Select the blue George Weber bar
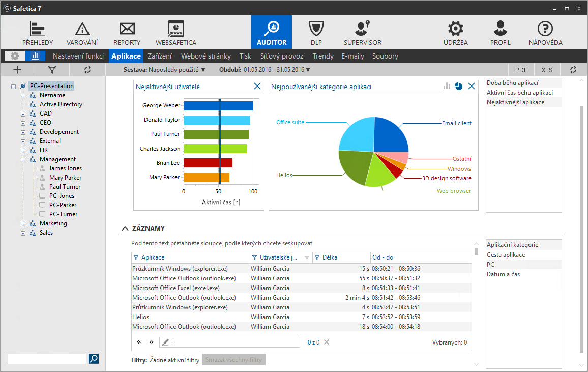 [218, 105]
